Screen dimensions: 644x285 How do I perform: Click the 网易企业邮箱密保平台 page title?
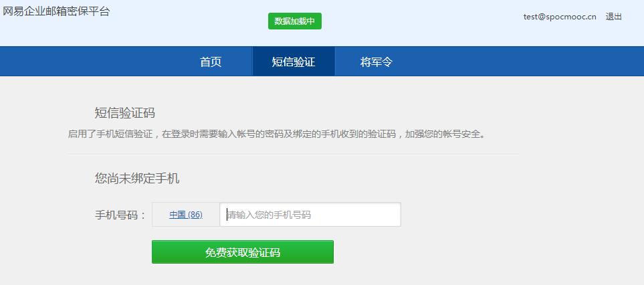click(56, 11)
